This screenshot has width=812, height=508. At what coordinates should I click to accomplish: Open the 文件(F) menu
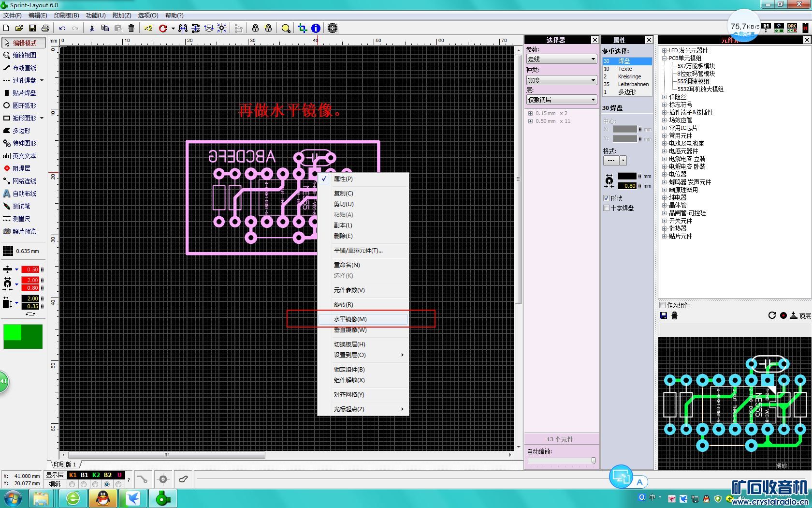pyautogui.click(x=12, y=15)
